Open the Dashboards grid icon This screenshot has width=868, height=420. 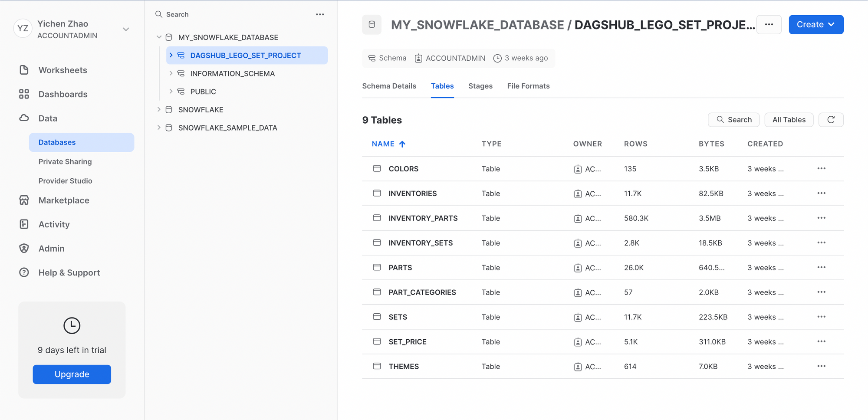24,94
